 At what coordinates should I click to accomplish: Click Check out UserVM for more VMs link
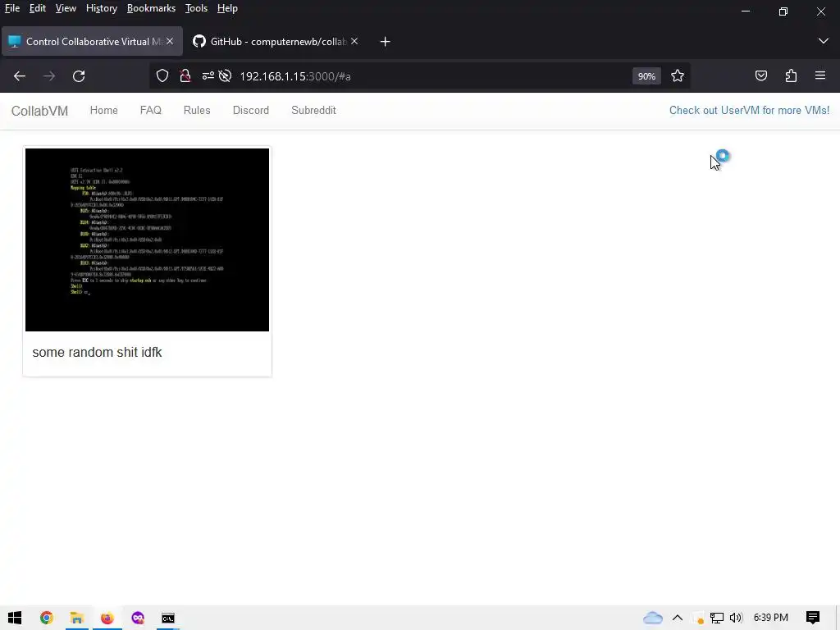pyautogui.click(x=749, y=111)
